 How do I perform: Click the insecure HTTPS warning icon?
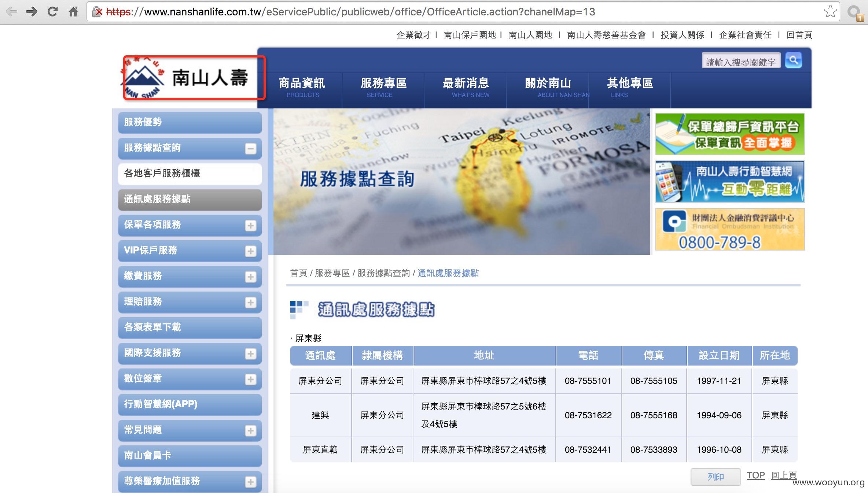(x=98, y=12)
